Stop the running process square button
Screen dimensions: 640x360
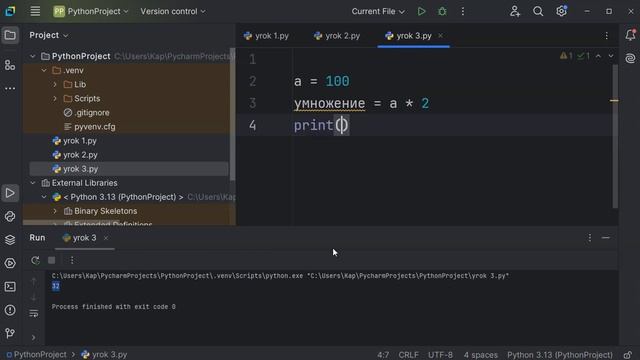tap(51, 260)
